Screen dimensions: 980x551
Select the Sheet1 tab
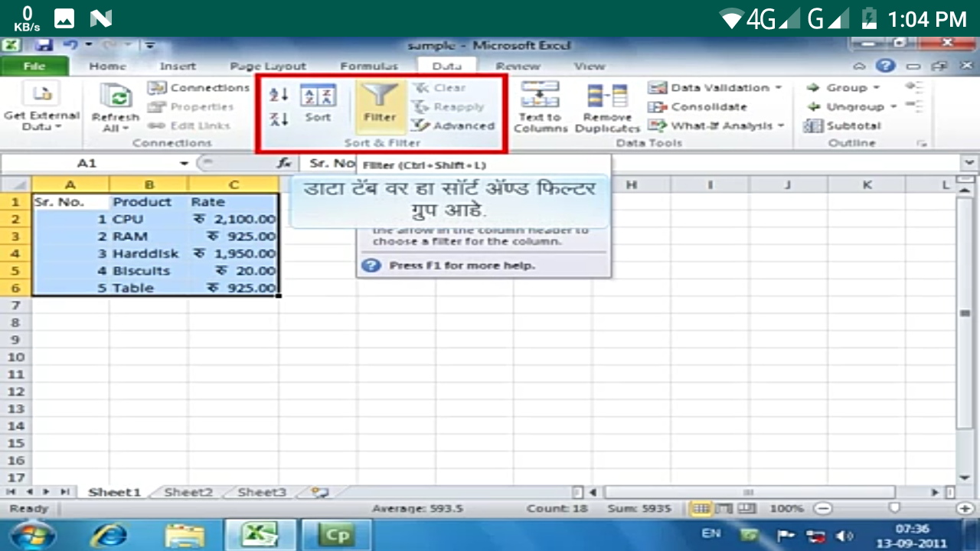[115, 492]
